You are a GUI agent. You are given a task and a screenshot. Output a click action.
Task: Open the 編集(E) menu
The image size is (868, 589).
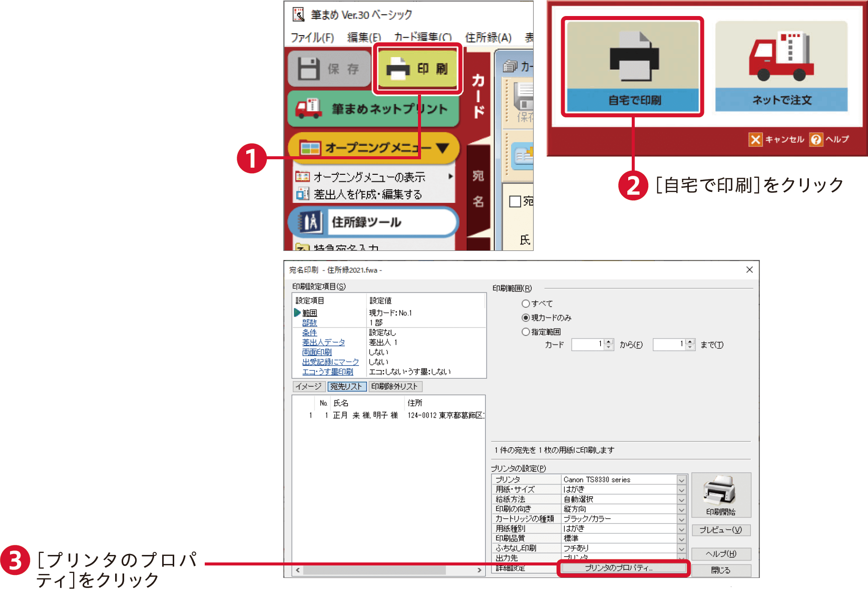point(364,38)
